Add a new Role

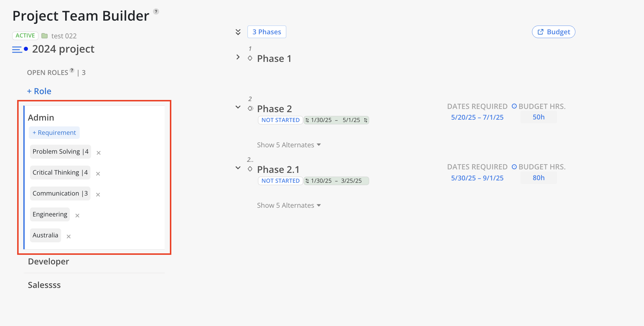coord(39,91)
